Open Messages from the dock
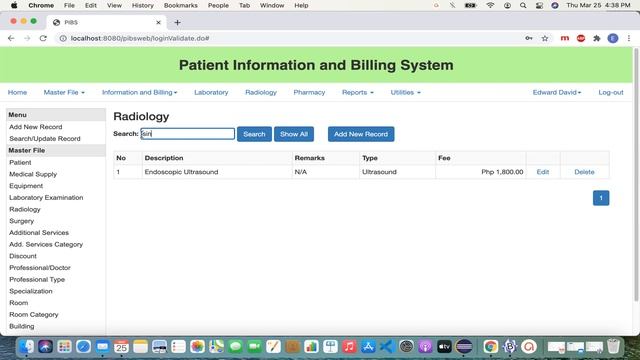This screenshot has width=640, height=360. click(236, 347)
